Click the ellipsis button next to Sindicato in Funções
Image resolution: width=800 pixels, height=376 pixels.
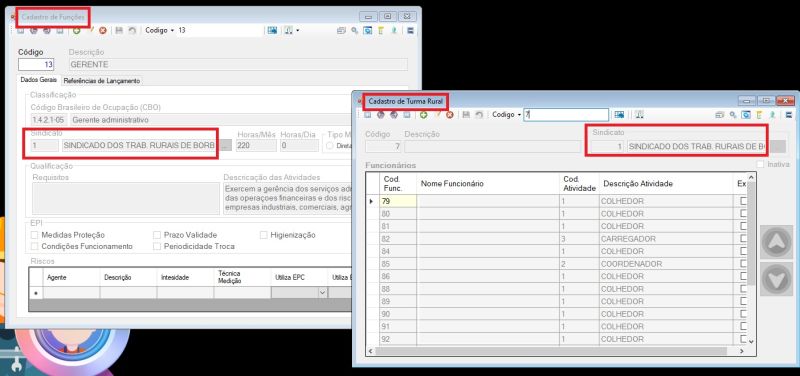(226, 146)
